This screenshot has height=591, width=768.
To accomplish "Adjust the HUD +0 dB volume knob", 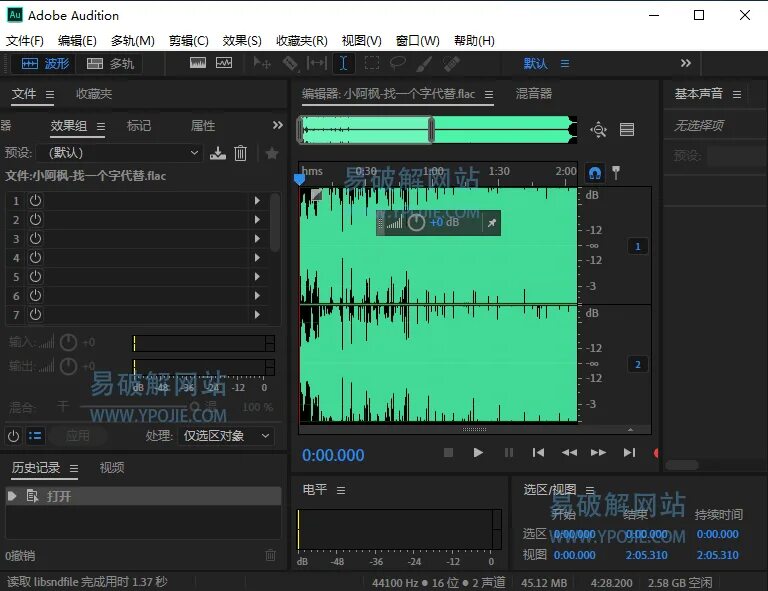I will click(416, 223).
